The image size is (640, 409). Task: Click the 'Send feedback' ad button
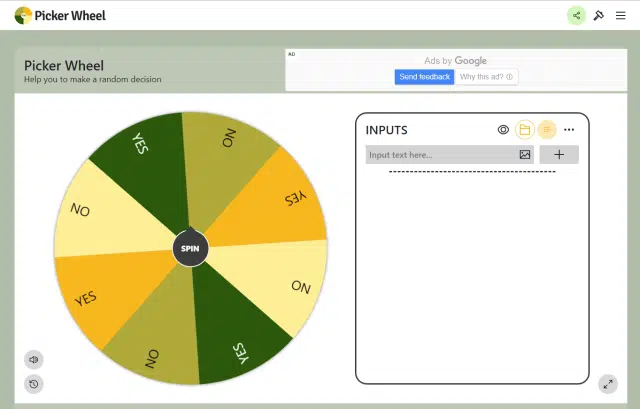(x=424, y=77)
